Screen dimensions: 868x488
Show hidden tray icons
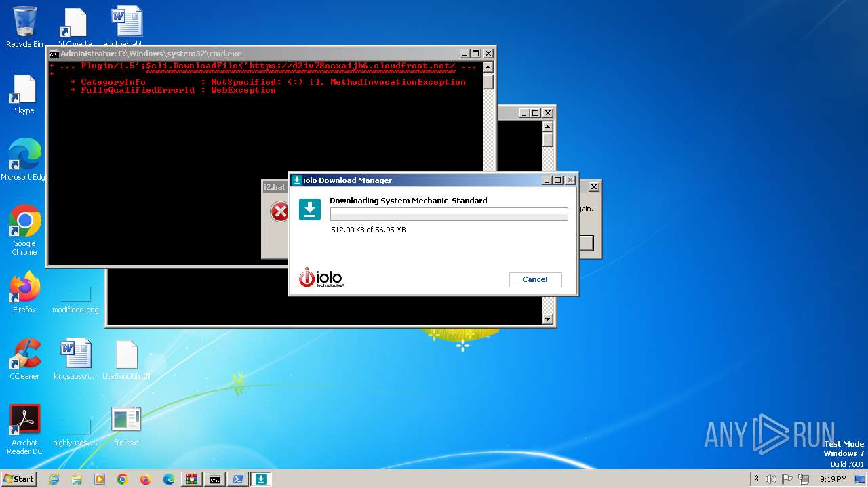point(756,479)
